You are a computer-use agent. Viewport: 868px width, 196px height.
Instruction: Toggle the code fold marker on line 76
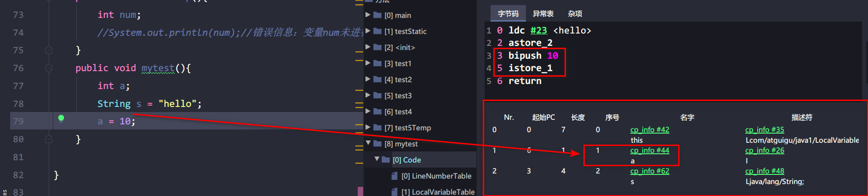pyautogui.click(x=49, y=68)
